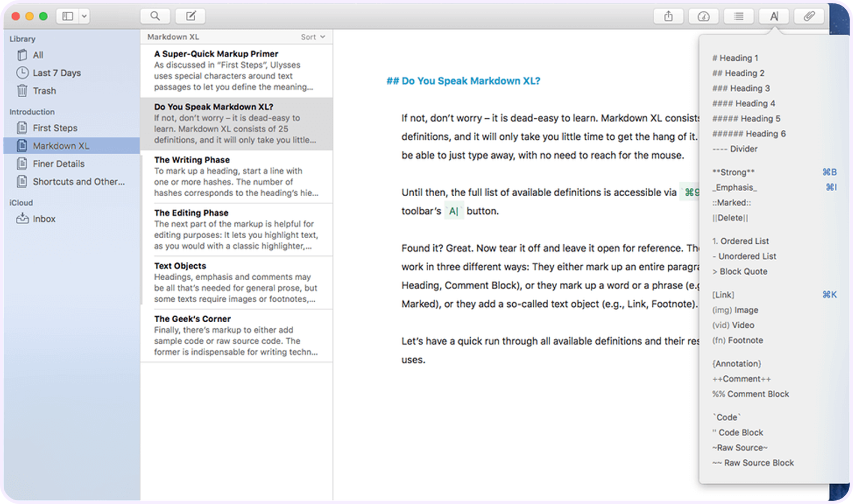Viewport: 853px width, 504px height.
Task: Click the editor heading Do You Speak Markdown XL?
Action: pyautogui.click(x=464, y=81)
